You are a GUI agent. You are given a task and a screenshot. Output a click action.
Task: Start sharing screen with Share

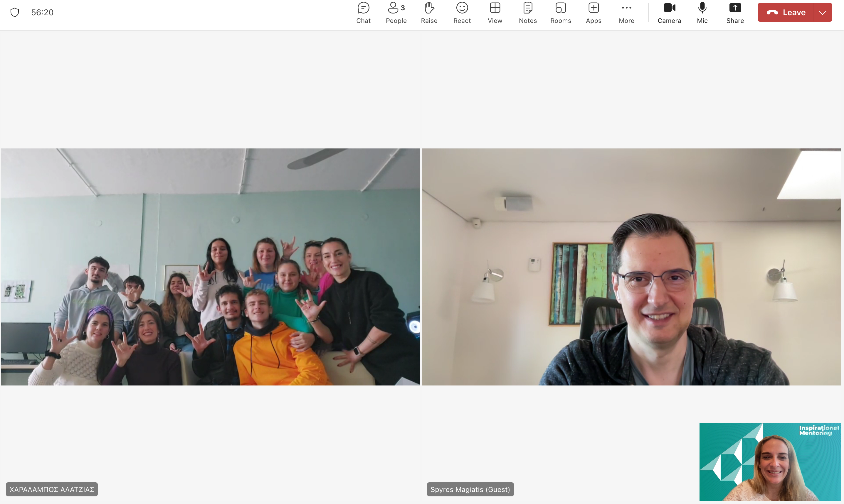735,13
